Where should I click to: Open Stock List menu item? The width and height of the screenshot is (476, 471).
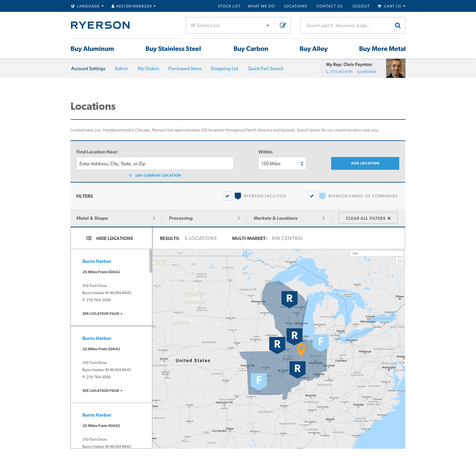pyautogui.click(x=229, y=6)
